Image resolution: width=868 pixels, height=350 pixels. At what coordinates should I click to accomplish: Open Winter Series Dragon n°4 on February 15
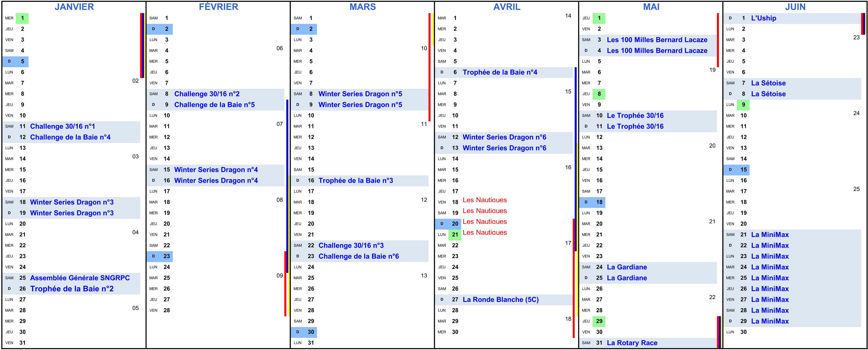tap(216, 170)
